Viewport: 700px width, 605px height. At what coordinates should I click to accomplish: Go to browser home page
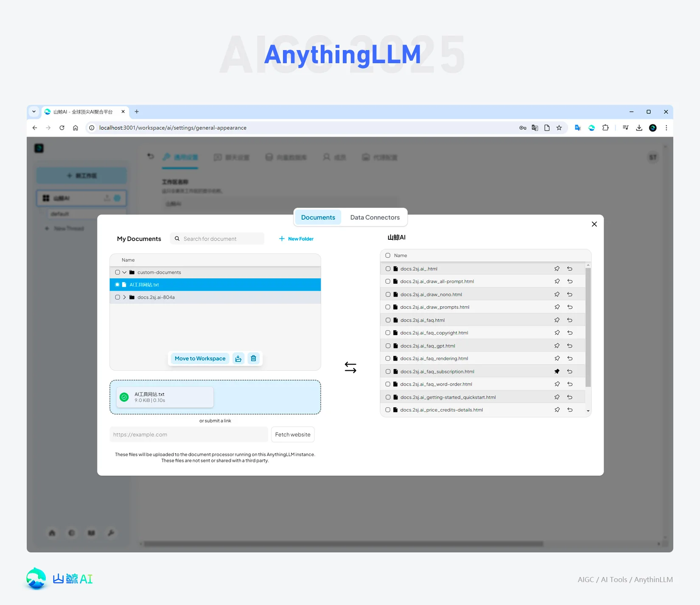click(x=76, y=128)
